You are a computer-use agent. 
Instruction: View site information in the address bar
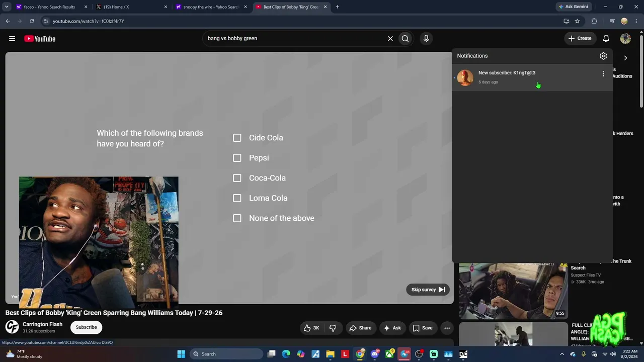click(46, 21)
